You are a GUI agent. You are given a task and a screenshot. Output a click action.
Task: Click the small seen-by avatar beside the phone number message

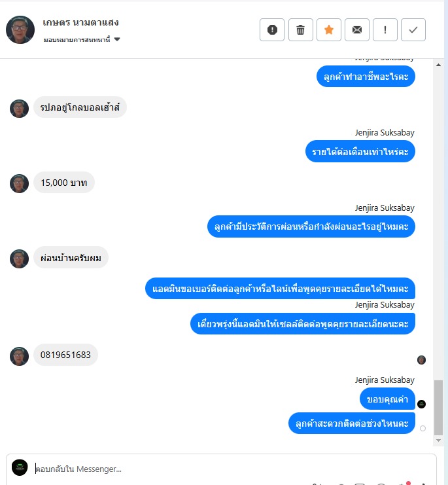point(421,360)
